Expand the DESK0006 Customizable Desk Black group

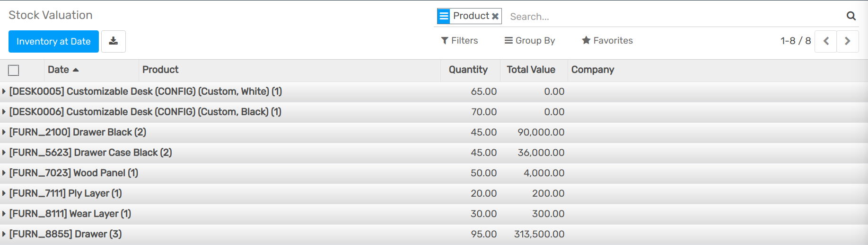pos(434,112)
